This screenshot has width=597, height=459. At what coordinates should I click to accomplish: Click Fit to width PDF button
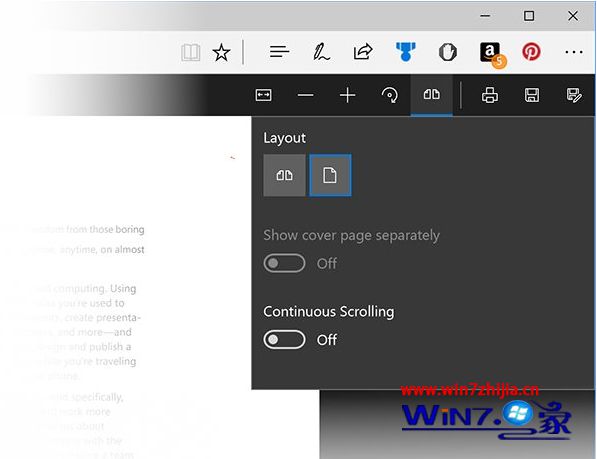coord(263,95)
